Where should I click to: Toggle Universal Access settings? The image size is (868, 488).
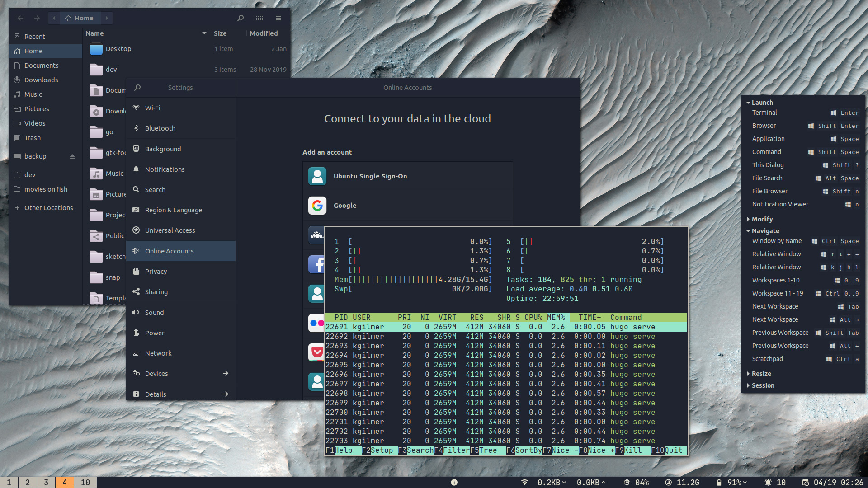click(170, 230)
